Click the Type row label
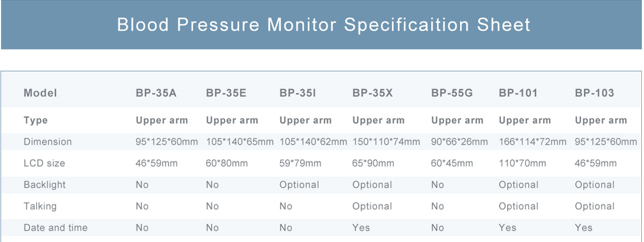The height and width of the screenshot is (242, 644). point(35,120)
